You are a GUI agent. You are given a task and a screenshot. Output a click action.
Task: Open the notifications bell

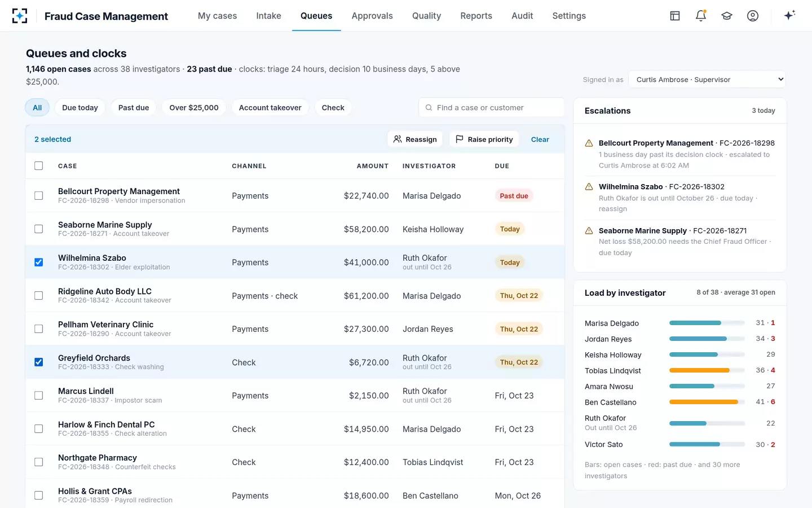[x=701, y=16]
